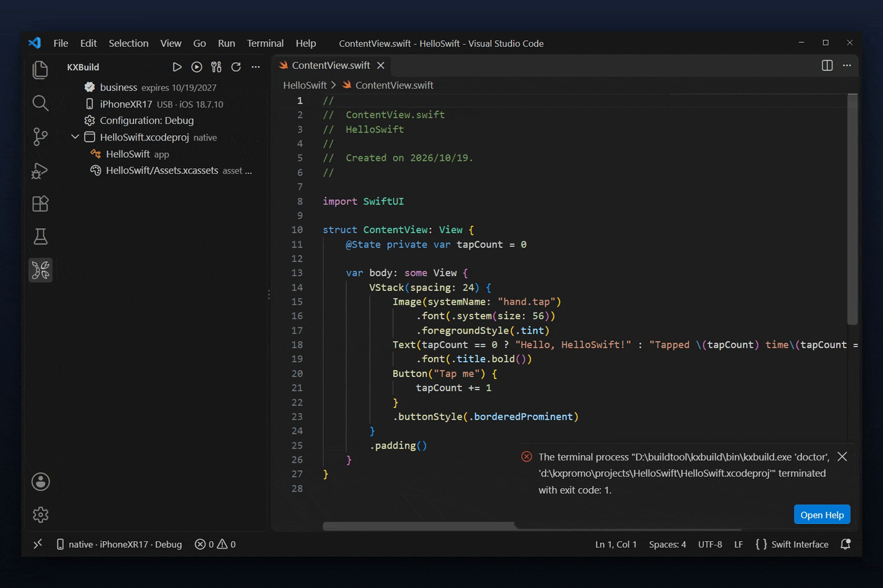883x588 pixels.
Task: Open the Selection menu
Action: tap(128, 43)
